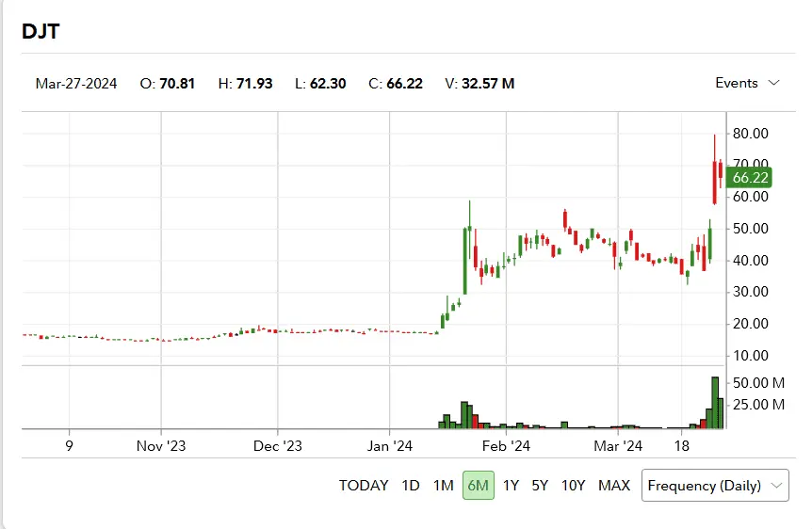
Task: Click the close value 66.22
Action: click(x=404, y=84)
